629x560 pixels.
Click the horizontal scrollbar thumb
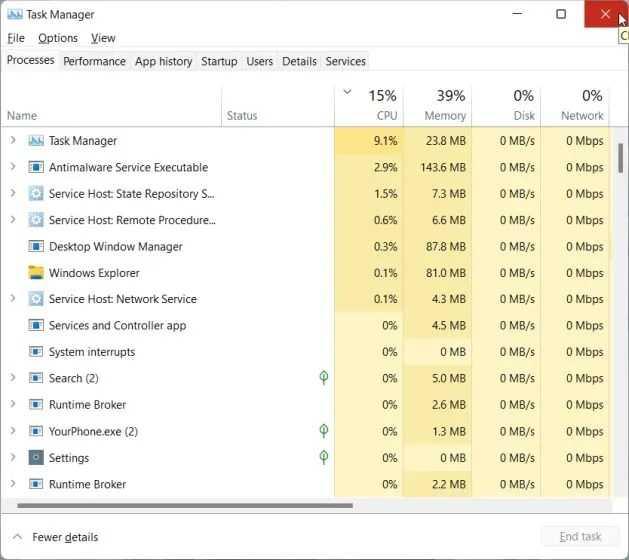(185, 505)
